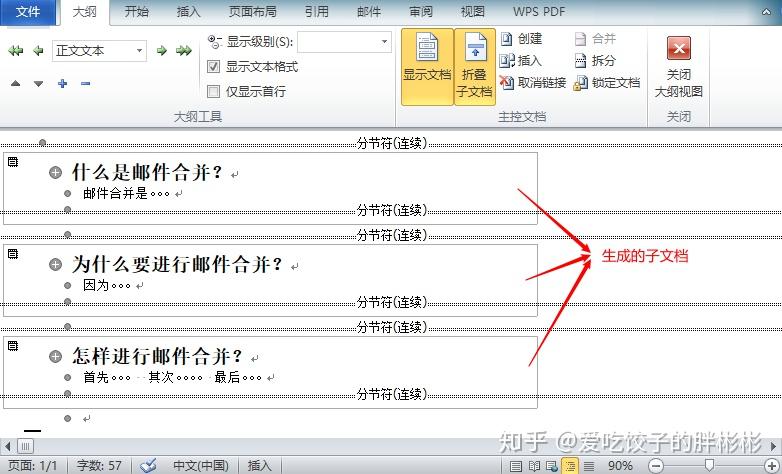The width and height of the screenshot is (782, 474).
Task: Click 取消链接 button
Action: pyautogui.click(x=533, y=82)
